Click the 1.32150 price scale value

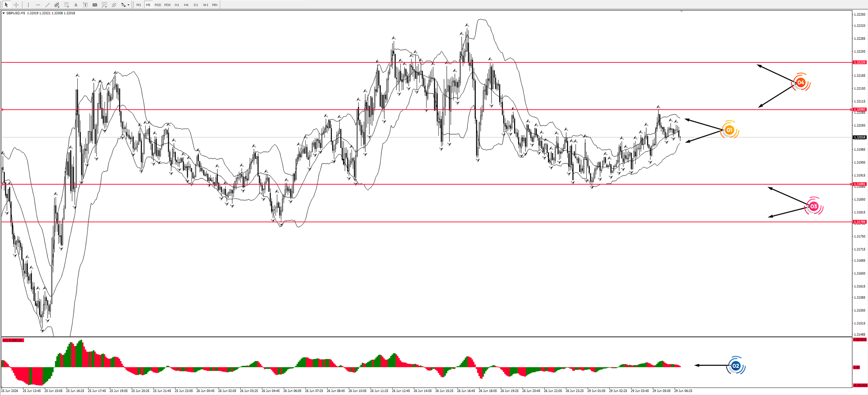[860, 88]
